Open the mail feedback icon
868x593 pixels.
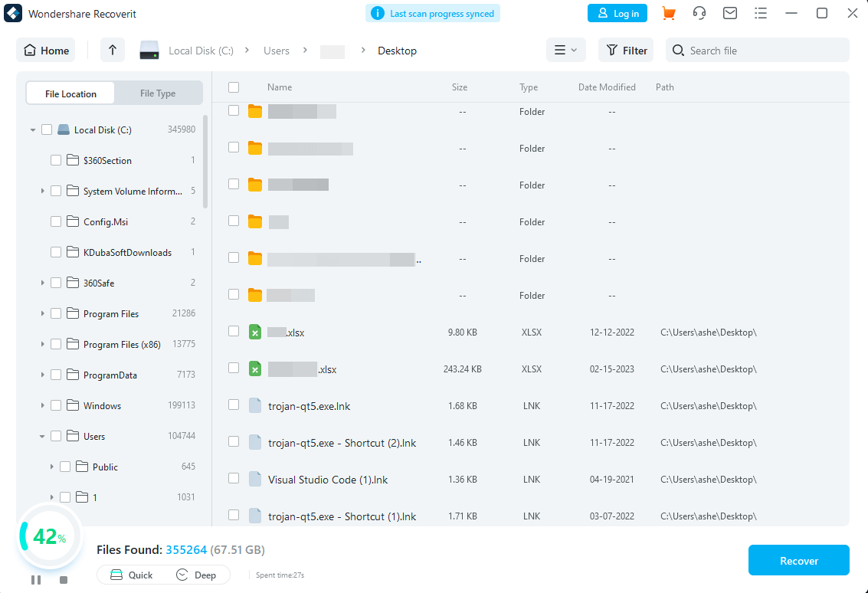pyautogui.click(x=730, y=14)
